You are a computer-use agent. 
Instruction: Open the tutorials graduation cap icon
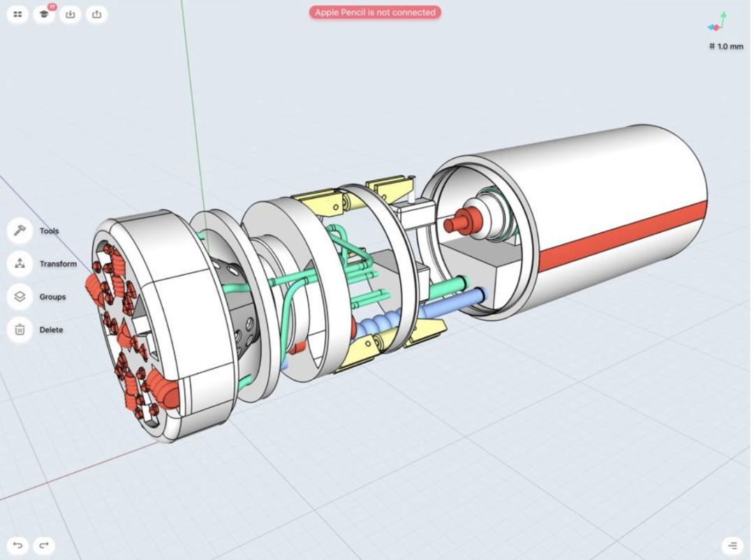coord(44,15)
